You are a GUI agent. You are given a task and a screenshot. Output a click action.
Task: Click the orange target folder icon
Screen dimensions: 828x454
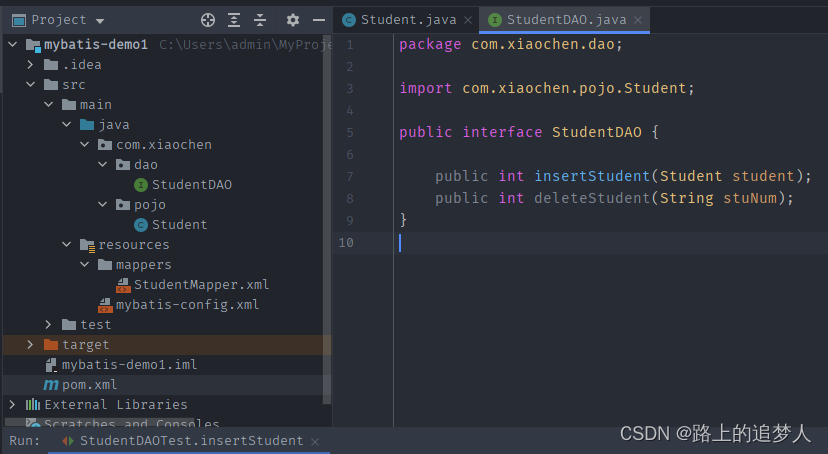tap(51, 345)
